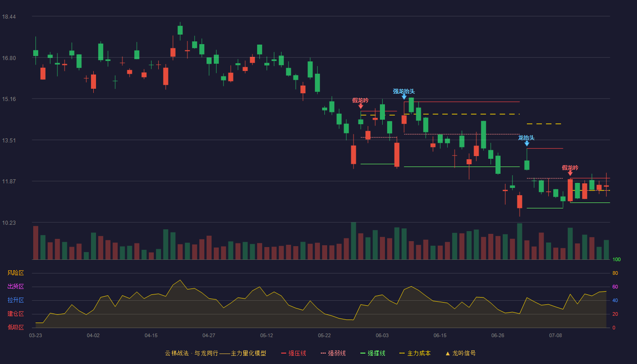Click the 10.23 price axis label

[x=9, y=222]
